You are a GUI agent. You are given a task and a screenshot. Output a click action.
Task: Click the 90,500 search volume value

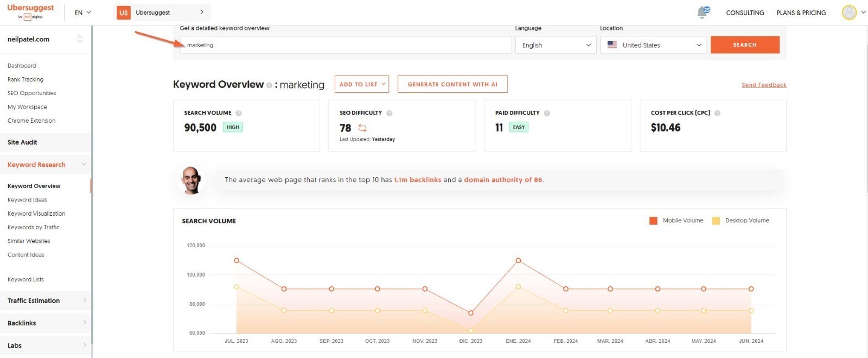point(200,128)
